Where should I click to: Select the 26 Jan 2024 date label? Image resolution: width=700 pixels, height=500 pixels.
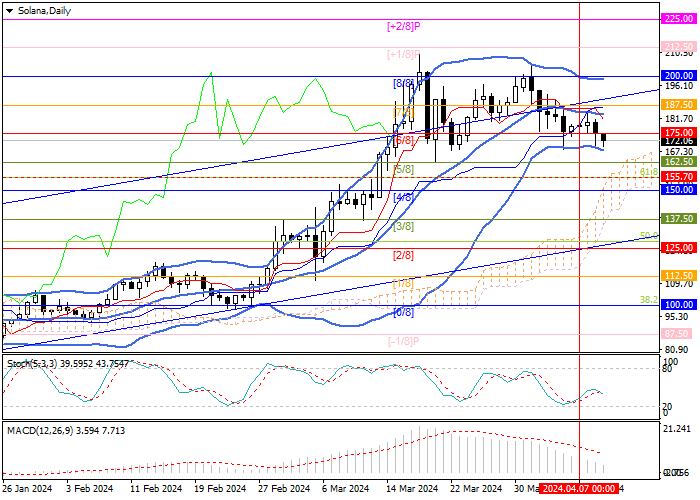coord(27,488)
